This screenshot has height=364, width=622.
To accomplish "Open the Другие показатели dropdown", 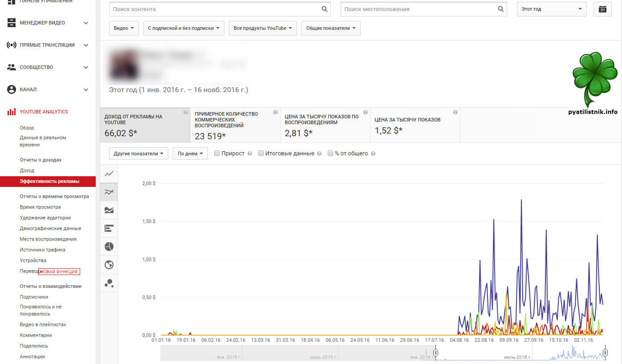I will [x=138, y=154].
